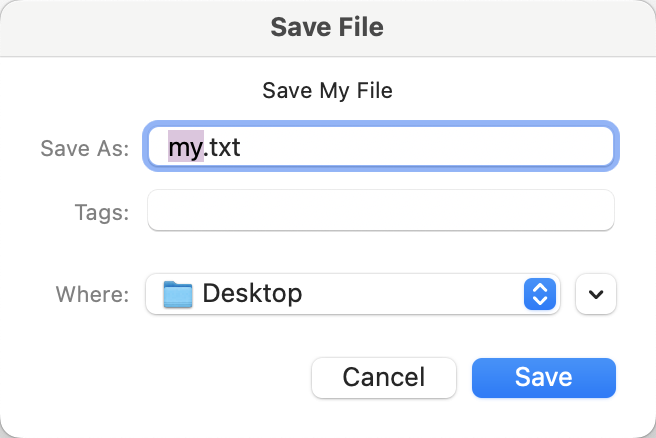Viewport: 656px width, 438px height.
Task: Click the "Where:" label
Action: click(x=92, y=294)
